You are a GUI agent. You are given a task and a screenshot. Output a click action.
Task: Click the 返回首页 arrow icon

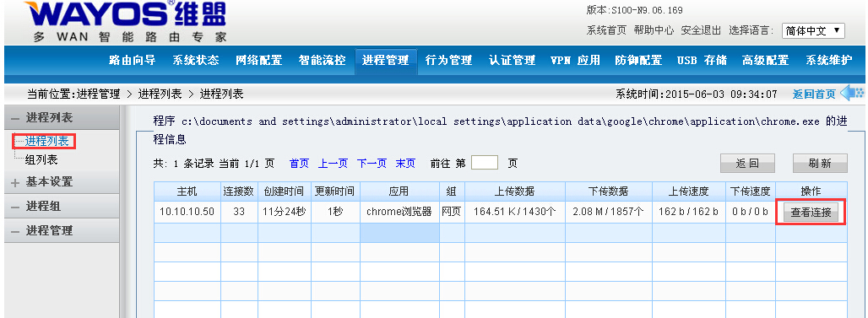(851, 94)
